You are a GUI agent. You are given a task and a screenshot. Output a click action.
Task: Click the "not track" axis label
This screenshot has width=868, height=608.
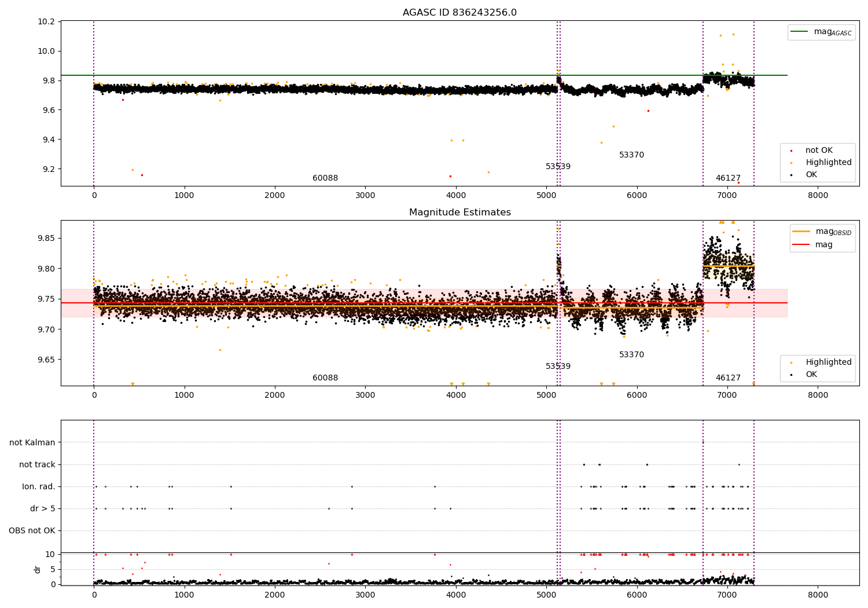(37, 465)
